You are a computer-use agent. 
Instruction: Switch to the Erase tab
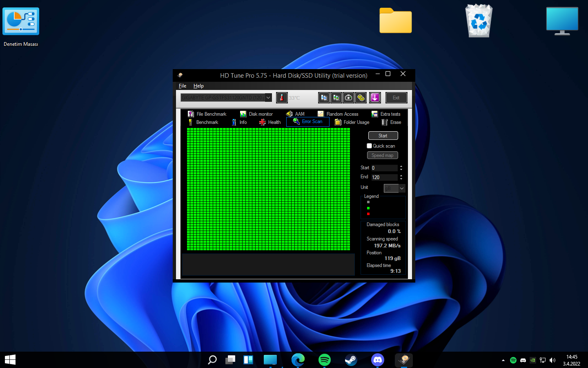[391, 122]
